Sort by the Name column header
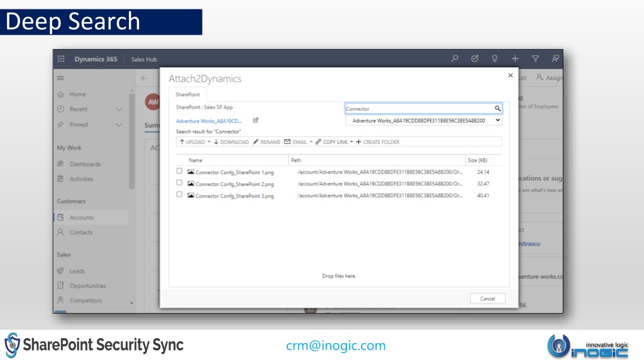This screenshot has height=362, width=644. point(196,160)
